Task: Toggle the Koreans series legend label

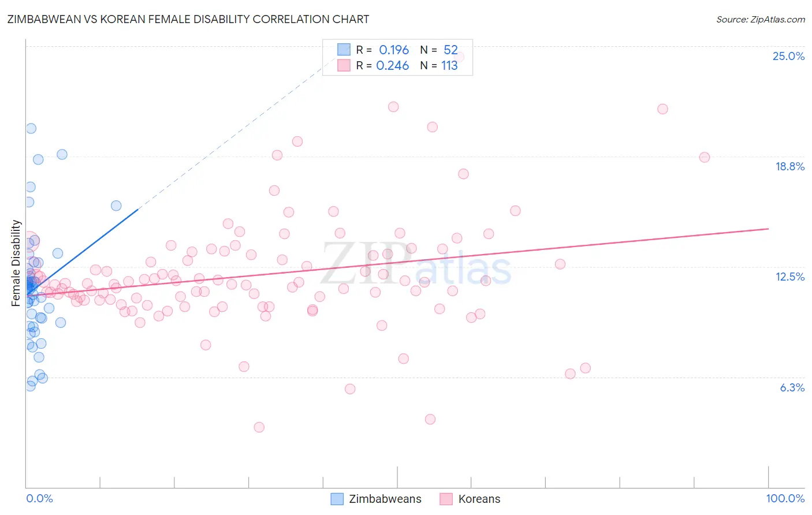Action: (x=479, y=499)
